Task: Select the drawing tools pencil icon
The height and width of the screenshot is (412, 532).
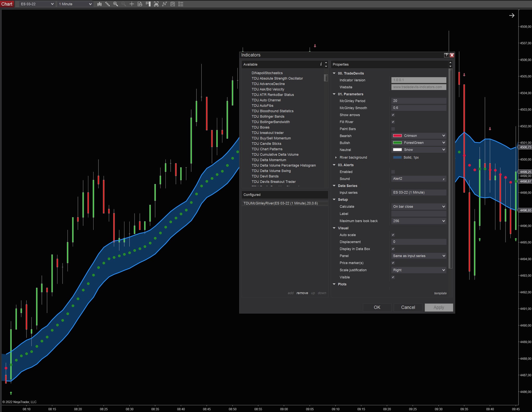Action: pyautogui.click(x=107, y=4)
